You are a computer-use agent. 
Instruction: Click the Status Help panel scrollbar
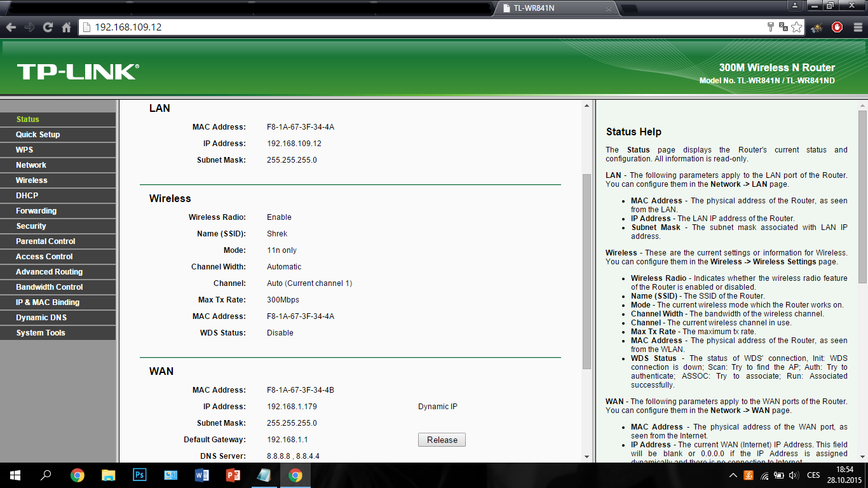pyautogui.click(x=862, y=197)
